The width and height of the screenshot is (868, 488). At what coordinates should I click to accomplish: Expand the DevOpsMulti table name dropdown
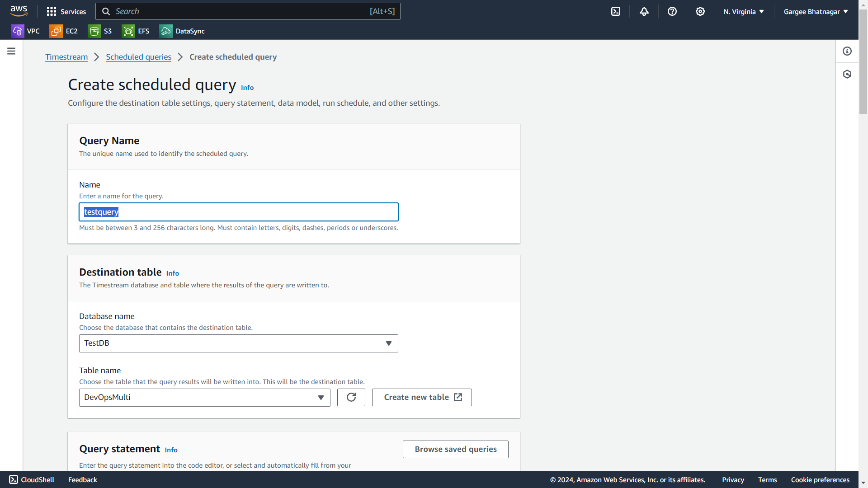204,398
